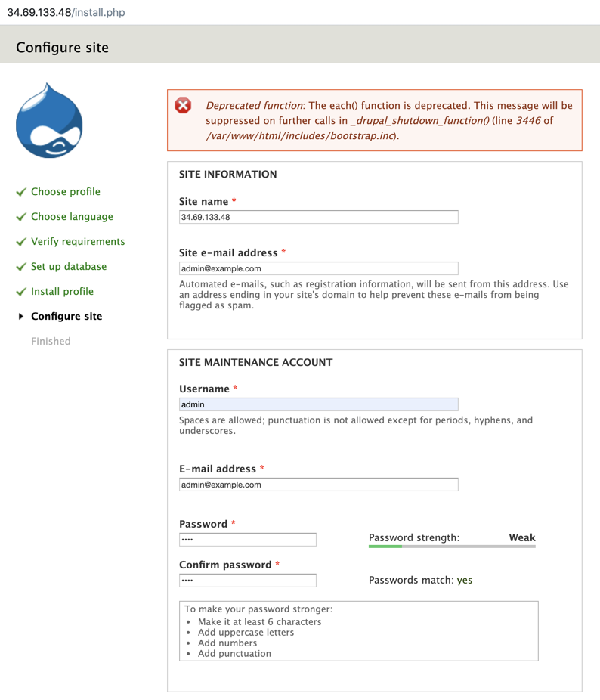600x700 pixels.
Task: Select the Configure site step label
Action: (66, 317)
